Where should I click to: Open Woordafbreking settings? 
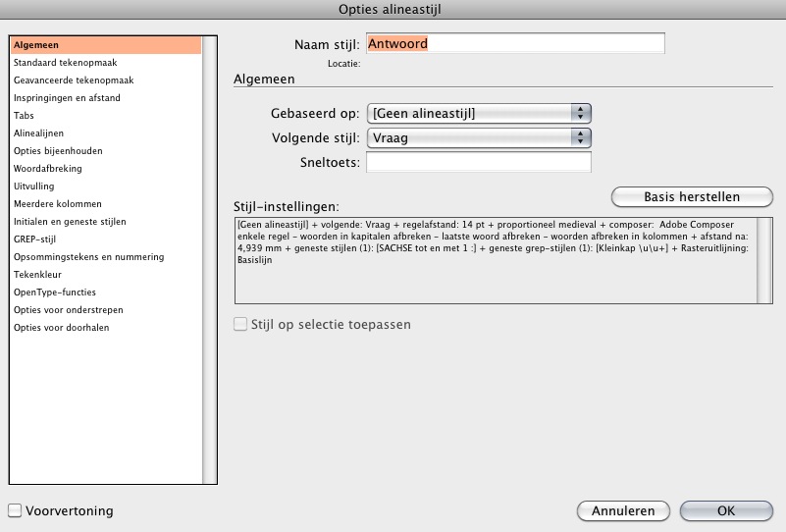click(106, 169)
